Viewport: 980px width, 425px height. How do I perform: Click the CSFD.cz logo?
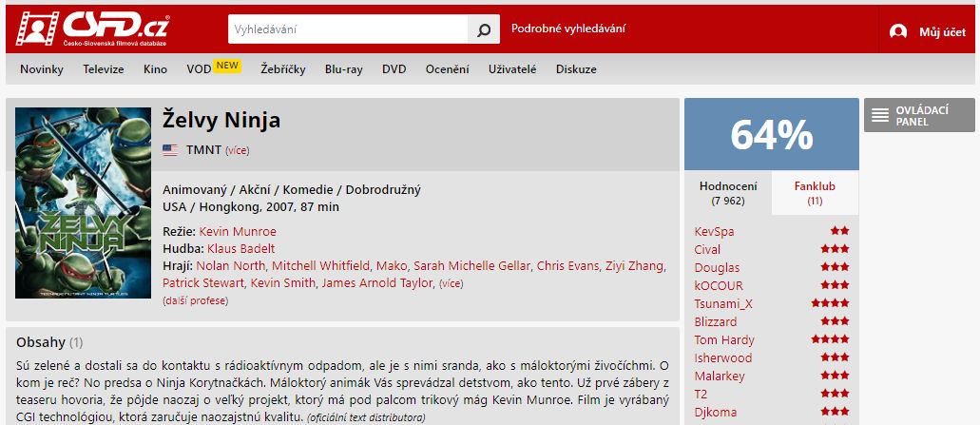[x=92, y=29]
